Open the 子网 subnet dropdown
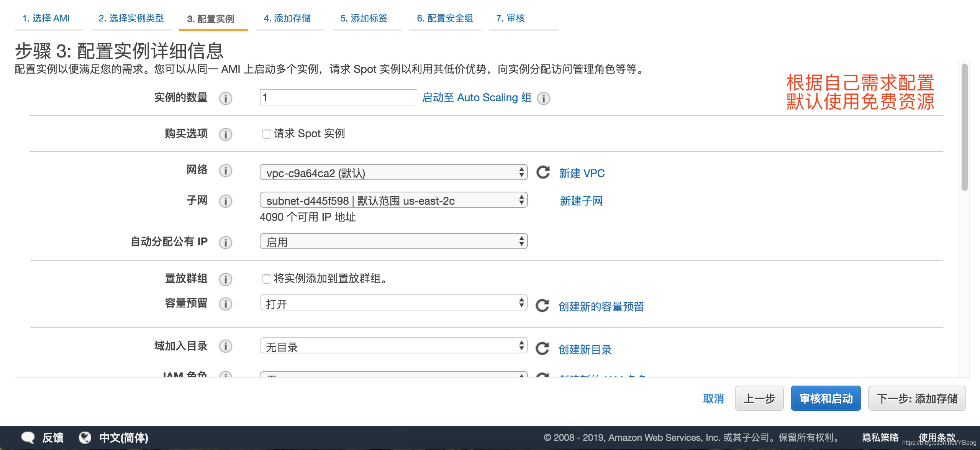This screenshot has width=980, height=450. click(393, 200)
